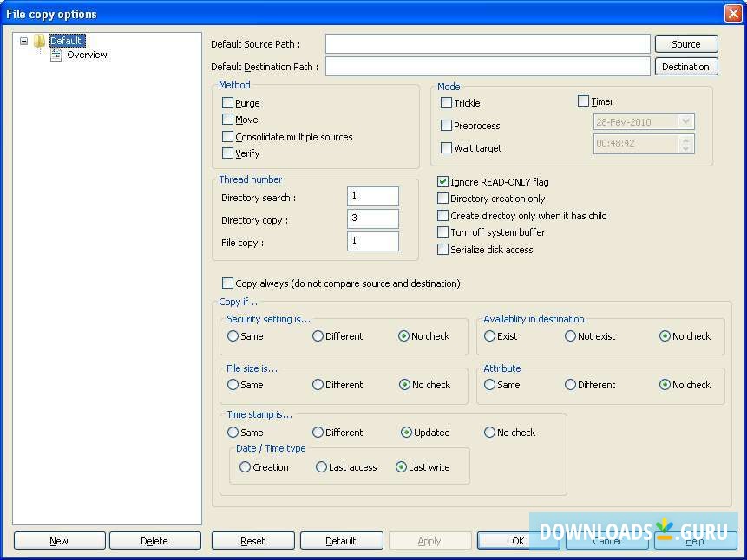Screen dimensions: 747x560
Task: Select Same under Security setting
Action: (x=233, y=336)
